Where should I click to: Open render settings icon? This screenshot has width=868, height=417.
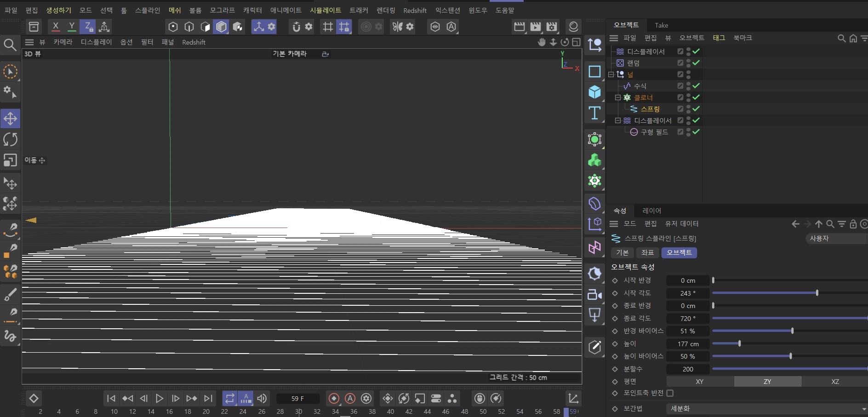(552, 27)
